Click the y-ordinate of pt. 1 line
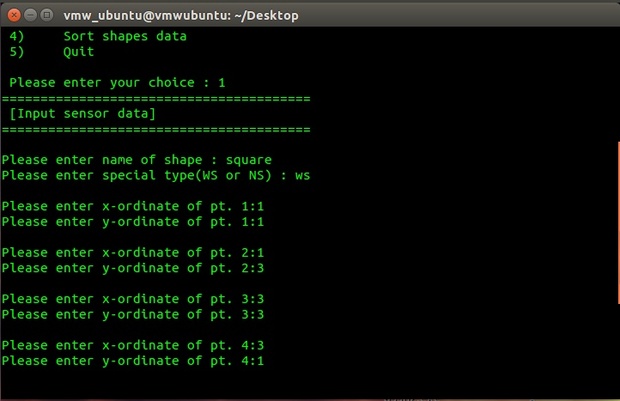 [x=133, y=222]
